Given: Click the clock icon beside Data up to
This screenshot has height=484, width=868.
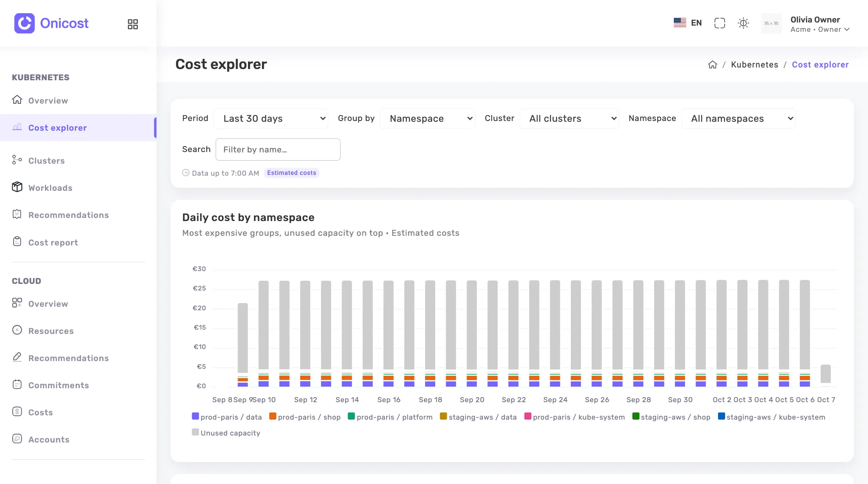Looking at the screenshot, I should 186,173.
